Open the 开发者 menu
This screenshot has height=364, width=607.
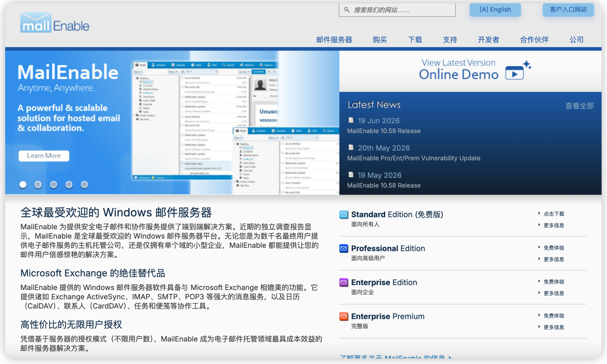pos(488,40)
